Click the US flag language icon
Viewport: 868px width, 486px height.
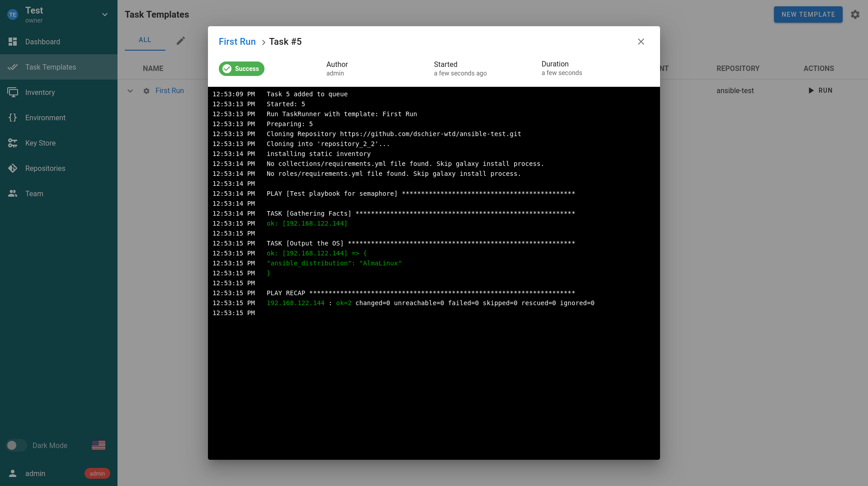[99, 445]
